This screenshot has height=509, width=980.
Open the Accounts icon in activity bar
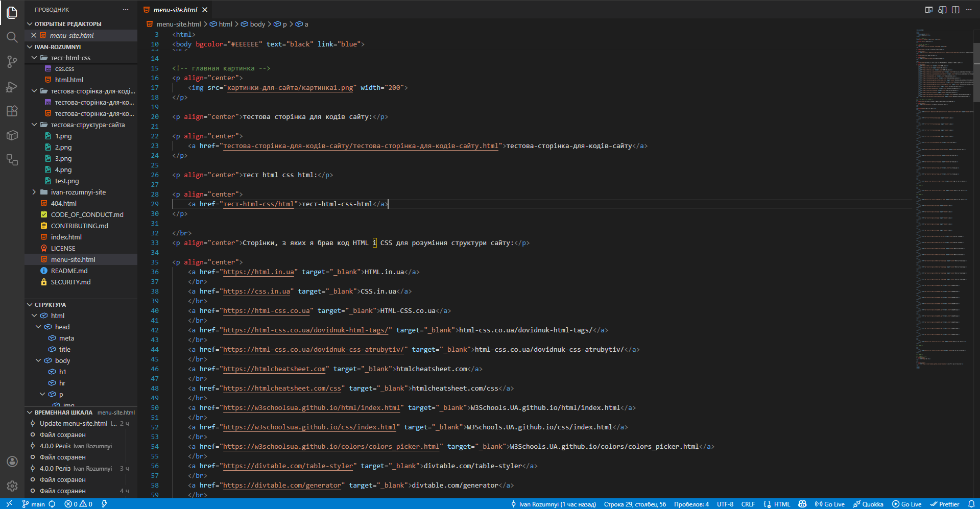click(12, 462)
